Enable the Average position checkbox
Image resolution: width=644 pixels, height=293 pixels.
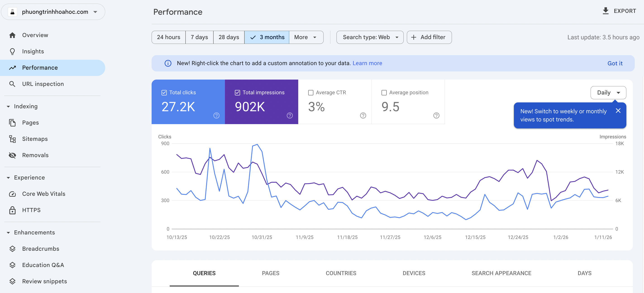tap(384, 92)
